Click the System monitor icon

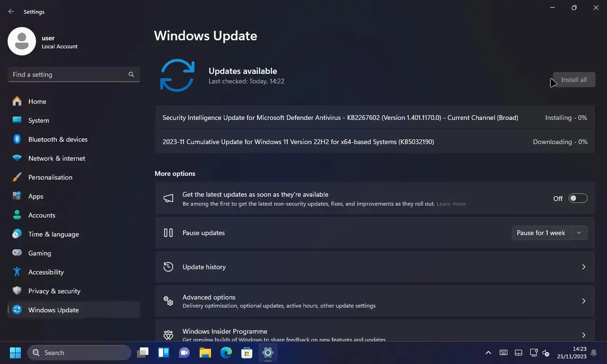[x=17, y=120]
